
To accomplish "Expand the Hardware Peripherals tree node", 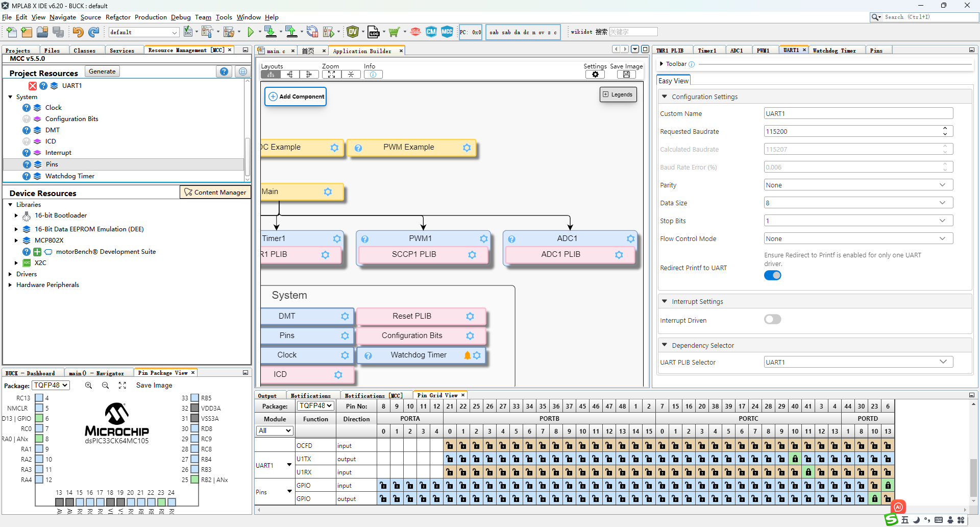I will tap(10, 285).
